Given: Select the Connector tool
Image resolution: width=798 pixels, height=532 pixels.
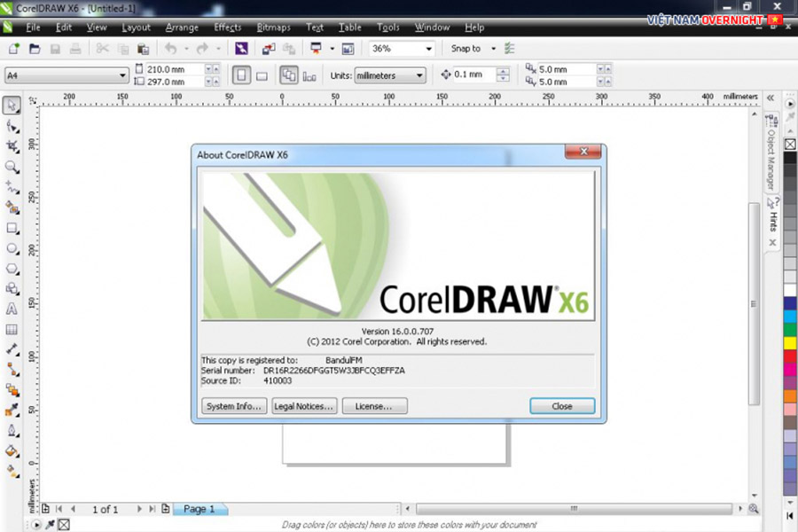Looking at the screenshot, I should click(12, 370).
